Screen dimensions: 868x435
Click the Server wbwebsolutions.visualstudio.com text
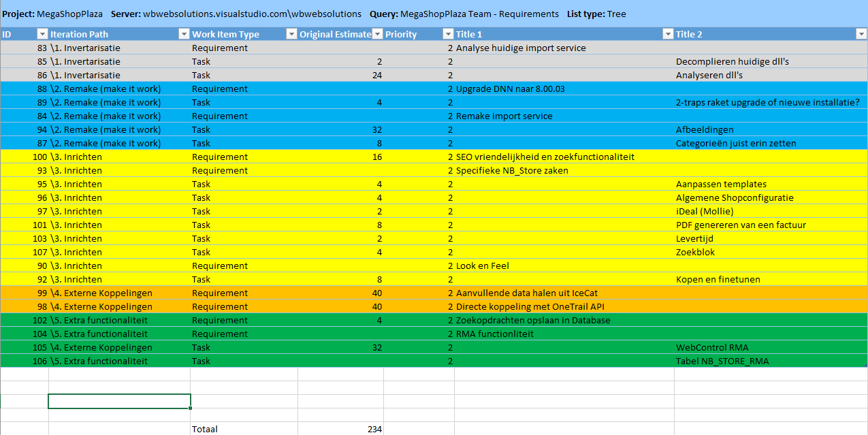tap(236, 14)
